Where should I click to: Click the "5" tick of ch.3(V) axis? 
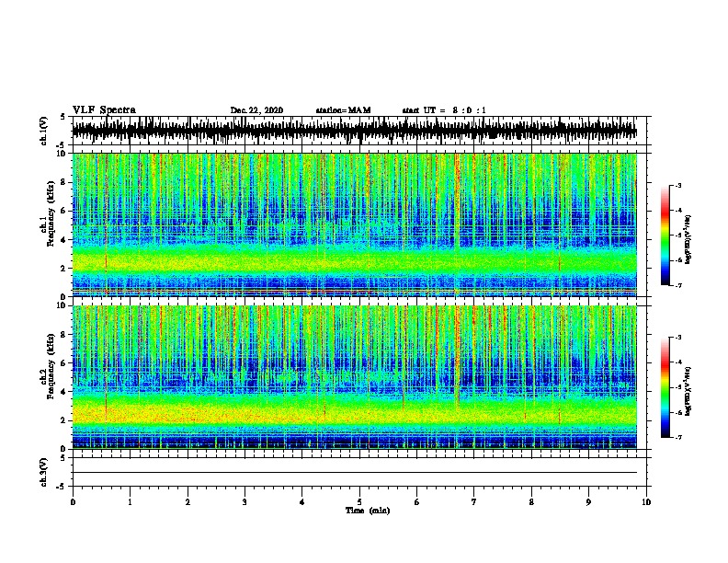point(63,458)
